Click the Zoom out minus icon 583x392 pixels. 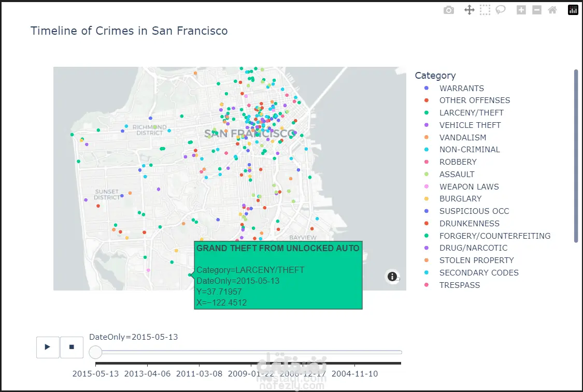pos(537,10)
